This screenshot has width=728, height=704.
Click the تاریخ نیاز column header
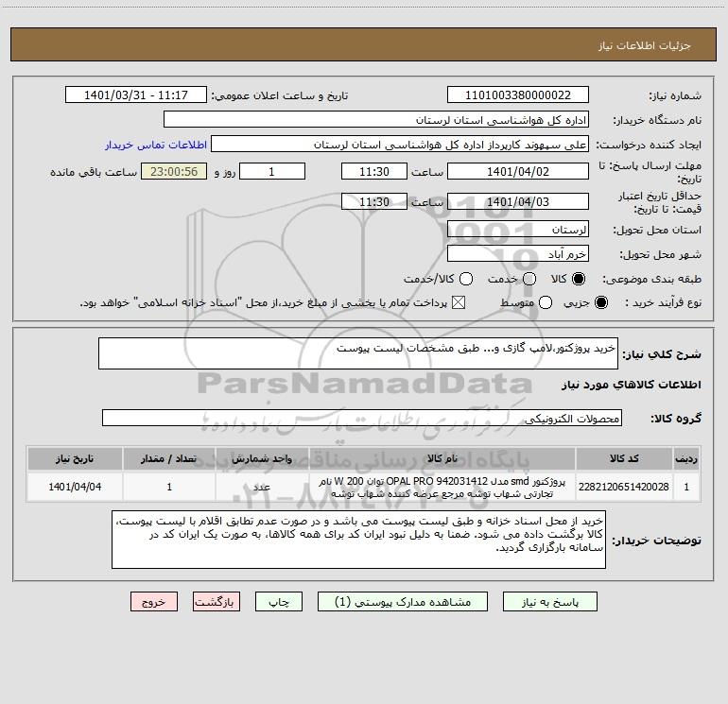click(75, 458)
